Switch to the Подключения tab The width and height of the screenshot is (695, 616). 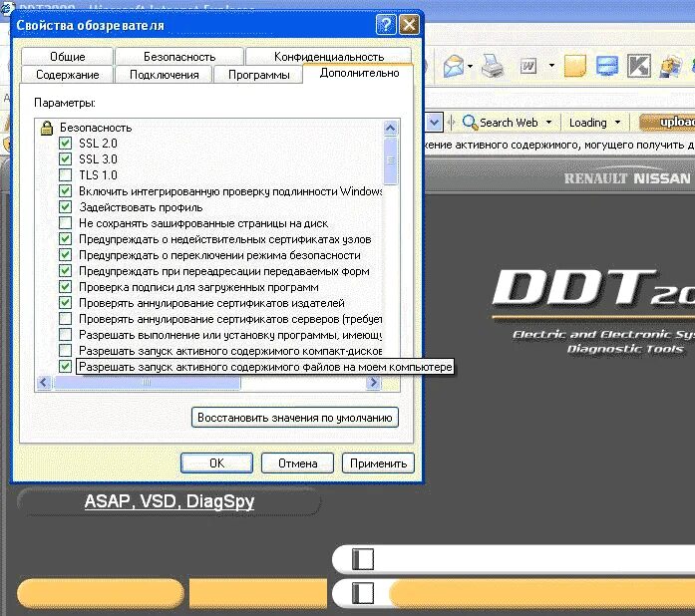click(164, 75)
